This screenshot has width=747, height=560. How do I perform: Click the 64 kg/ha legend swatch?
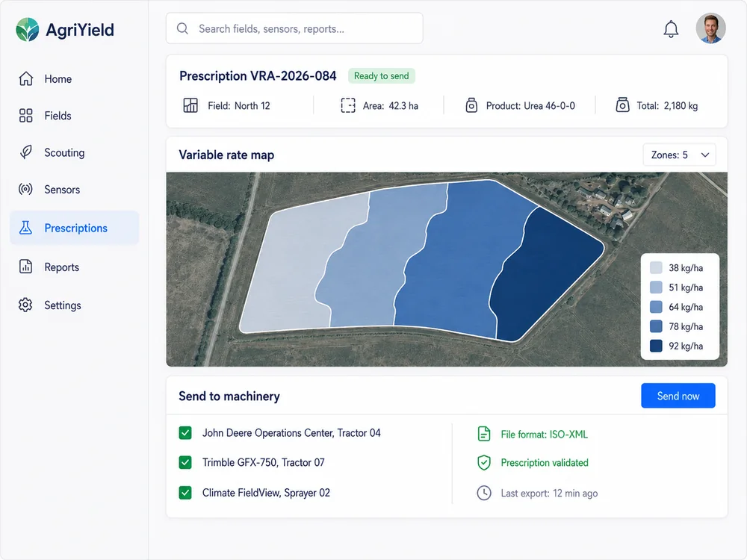tap(656, 307)
